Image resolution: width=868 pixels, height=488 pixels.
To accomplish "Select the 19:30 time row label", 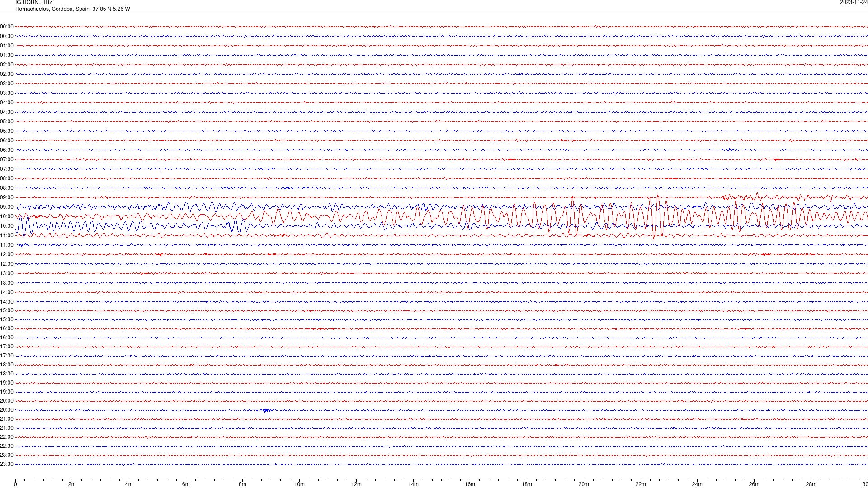I will pyautogui.click(x=7, y=392).
